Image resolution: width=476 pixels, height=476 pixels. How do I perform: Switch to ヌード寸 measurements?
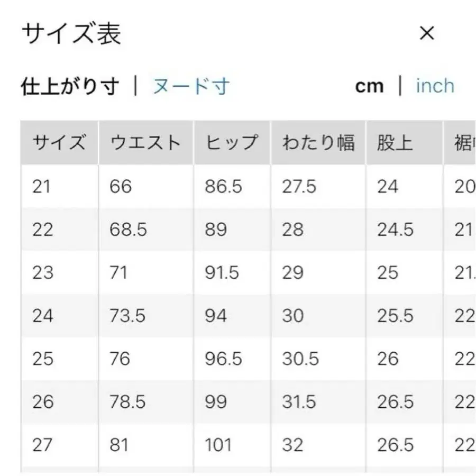click(189, 86)
